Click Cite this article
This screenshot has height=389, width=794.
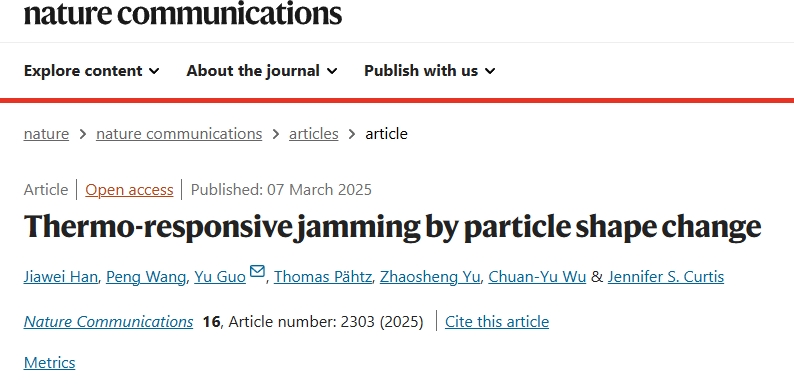(x=497, y=322)
